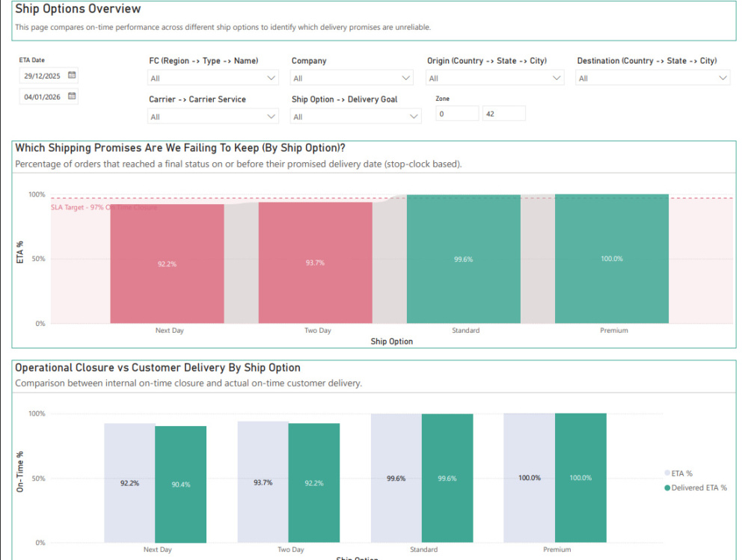
Task: Select the Standard bar showing 99.6% in top chart
Action: tap(464, 259)
